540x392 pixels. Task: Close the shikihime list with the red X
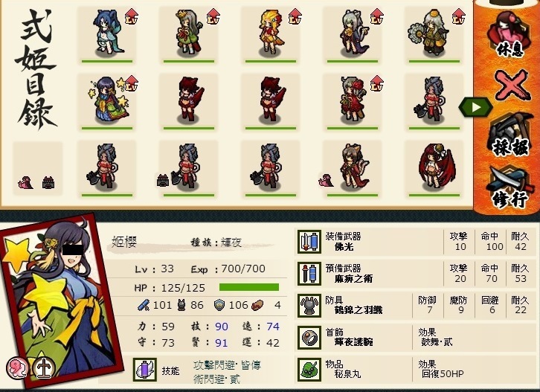click(x=511, y=84)
